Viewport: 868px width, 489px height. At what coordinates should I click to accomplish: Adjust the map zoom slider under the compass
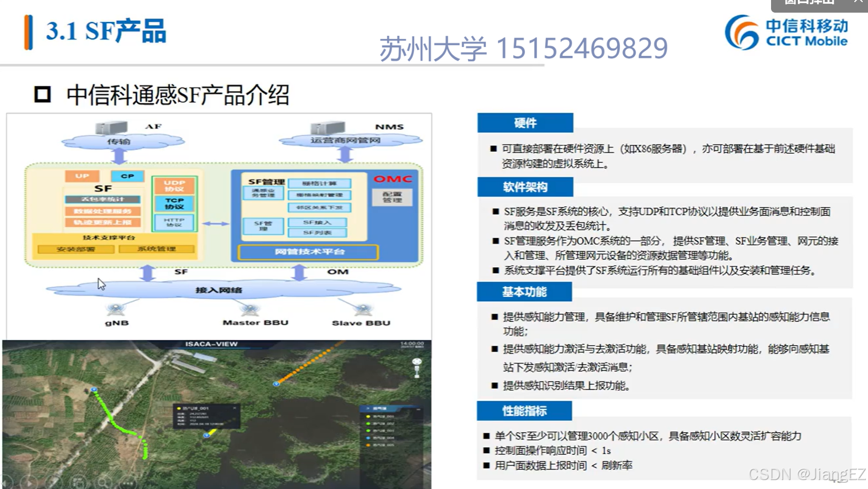click(417, 371)
